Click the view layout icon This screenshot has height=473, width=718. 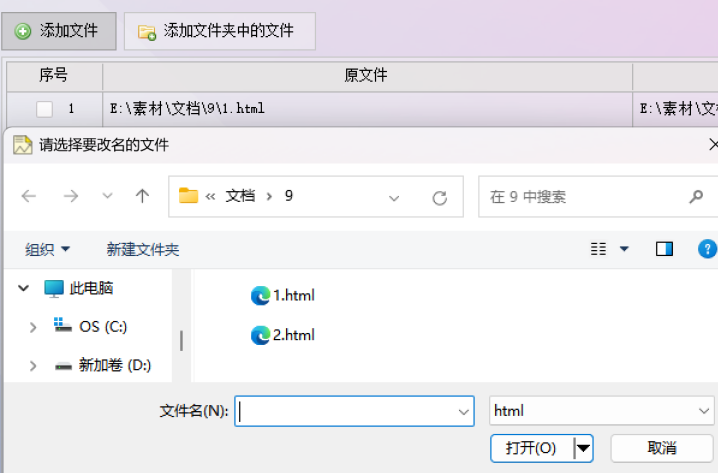[598, 249]
